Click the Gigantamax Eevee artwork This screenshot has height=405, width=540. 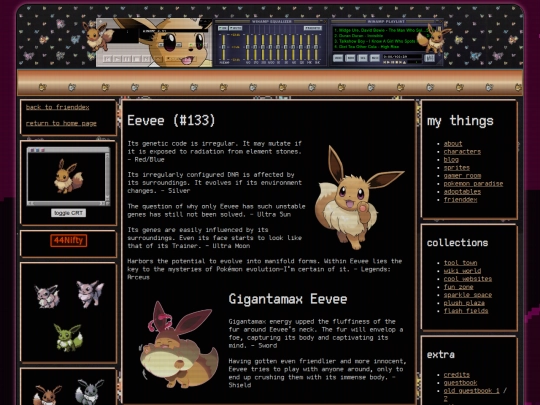point(178,345)
